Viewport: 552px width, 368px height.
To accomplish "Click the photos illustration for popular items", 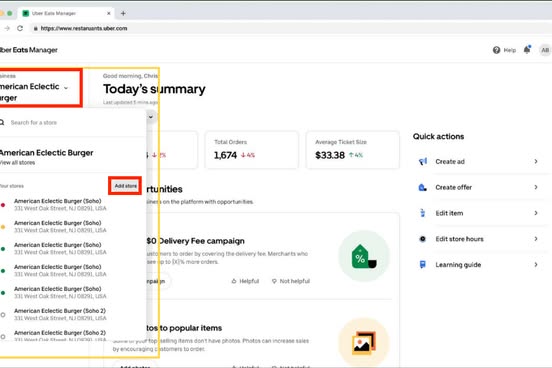I will [364, 343].
